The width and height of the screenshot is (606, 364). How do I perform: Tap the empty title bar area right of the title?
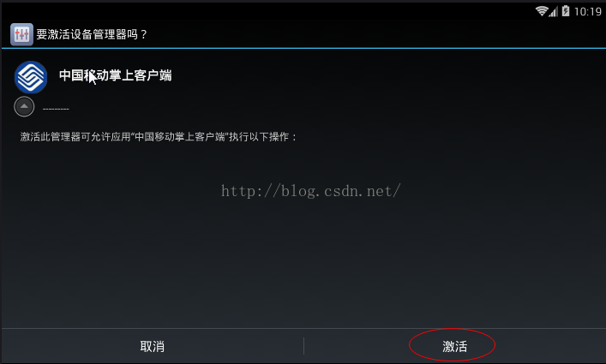[x=375, y=34]
